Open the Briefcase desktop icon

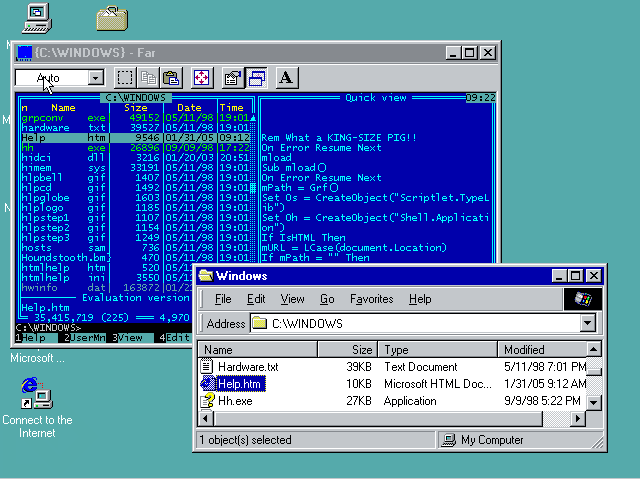click(112, 18)
